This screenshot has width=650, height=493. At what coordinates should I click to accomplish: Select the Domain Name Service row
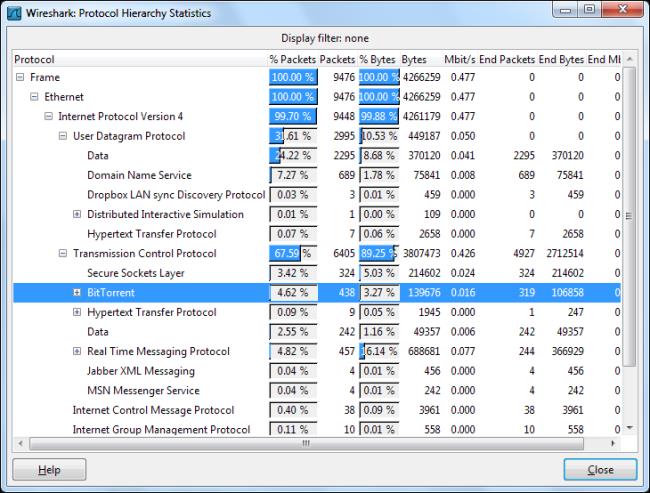[x=138, y=175]
